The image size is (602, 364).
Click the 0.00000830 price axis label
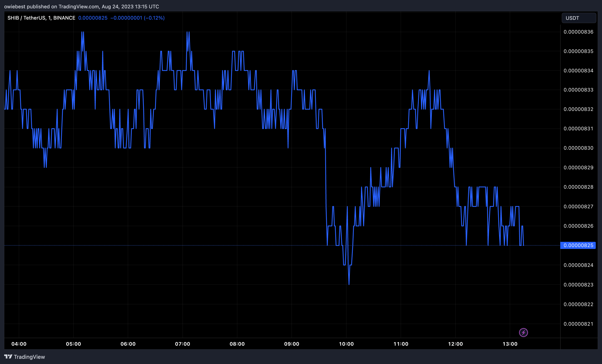pyautogui.click(x=578, y=148)
